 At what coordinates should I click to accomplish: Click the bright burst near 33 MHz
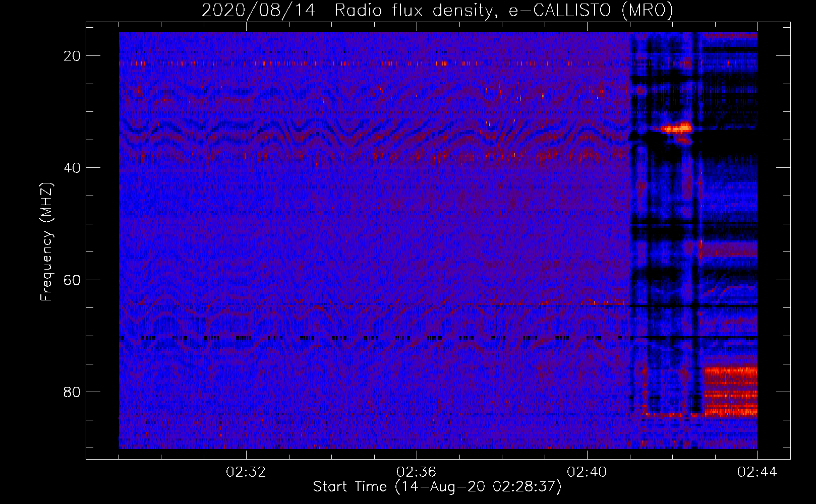point(677,128)
